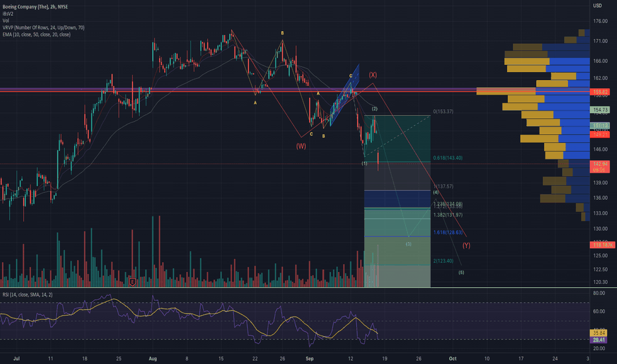
Task: Click the Oct date label on time axis
Action: (453, 359)
